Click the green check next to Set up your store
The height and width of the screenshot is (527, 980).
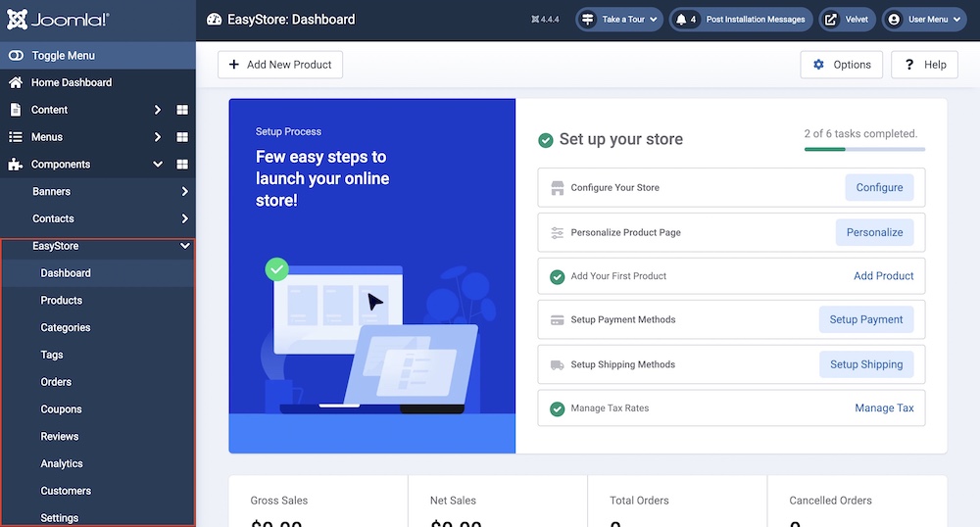tap(546, 140)
